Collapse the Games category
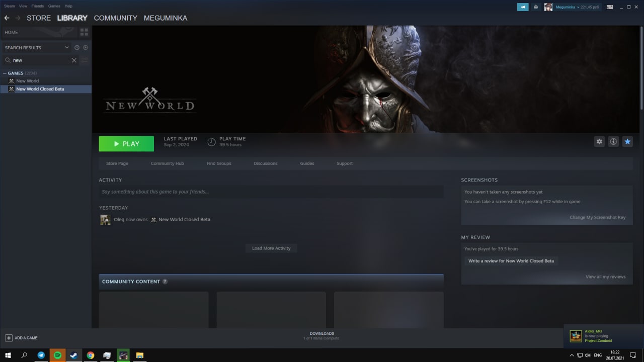 [5, 73]
